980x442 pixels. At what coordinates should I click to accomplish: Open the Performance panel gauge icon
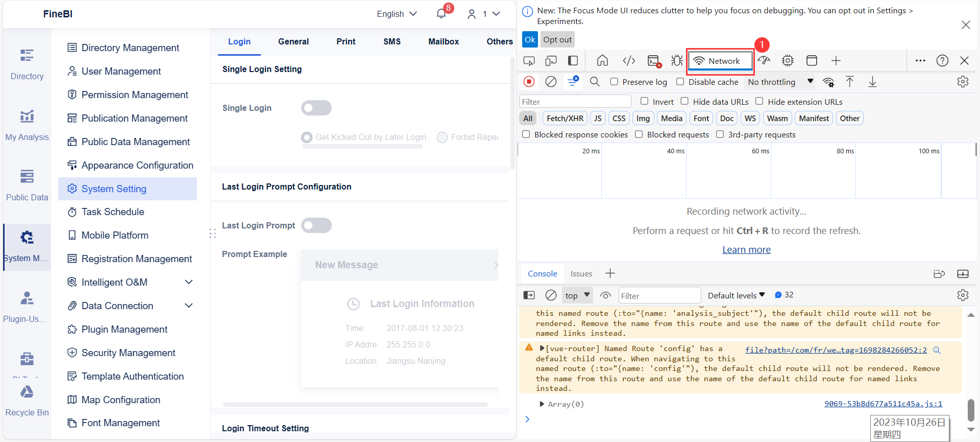tap(764, 61)
